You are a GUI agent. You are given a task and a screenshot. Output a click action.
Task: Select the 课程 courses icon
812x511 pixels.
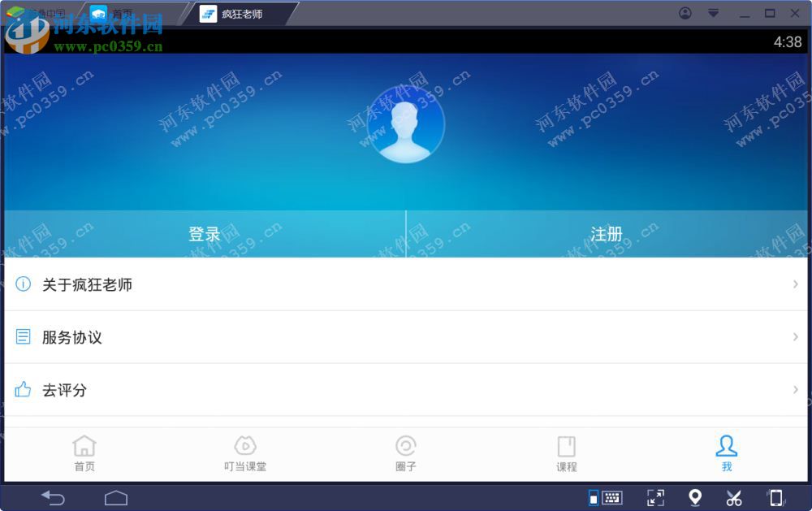coord(566,449)
